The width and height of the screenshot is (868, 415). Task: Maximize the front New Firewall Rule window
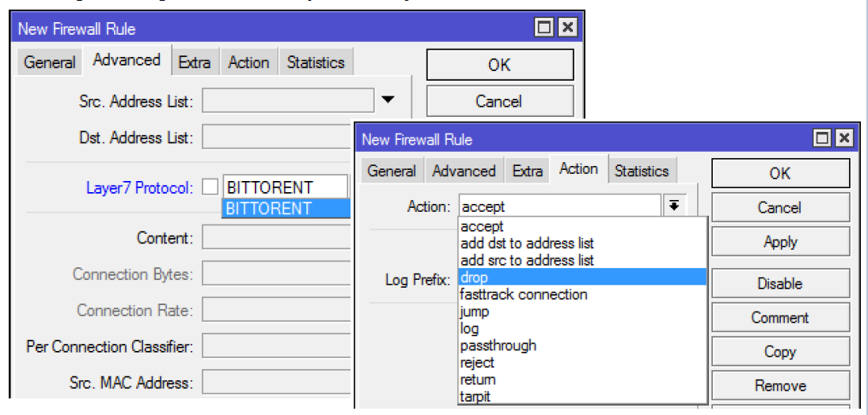tap(823, 139)
